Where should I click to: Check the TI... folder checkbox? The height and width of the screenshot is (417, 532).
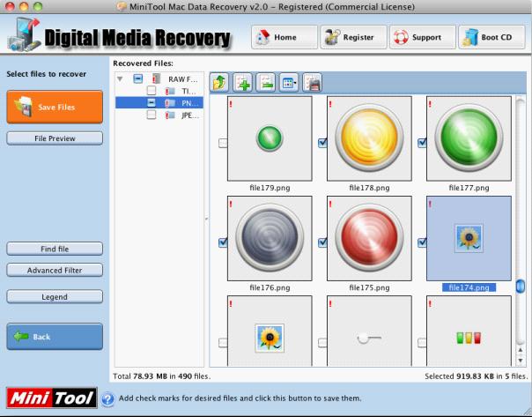coord(151,91)
